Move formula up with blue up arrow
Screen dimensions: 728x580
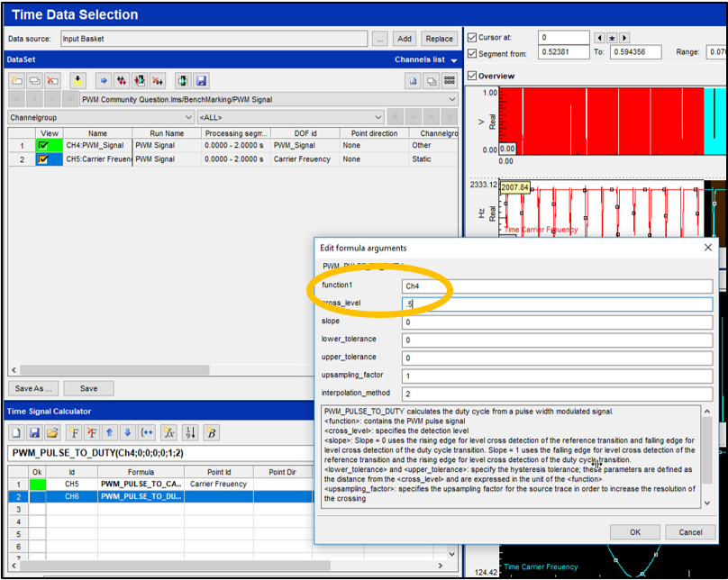(110, 433)
